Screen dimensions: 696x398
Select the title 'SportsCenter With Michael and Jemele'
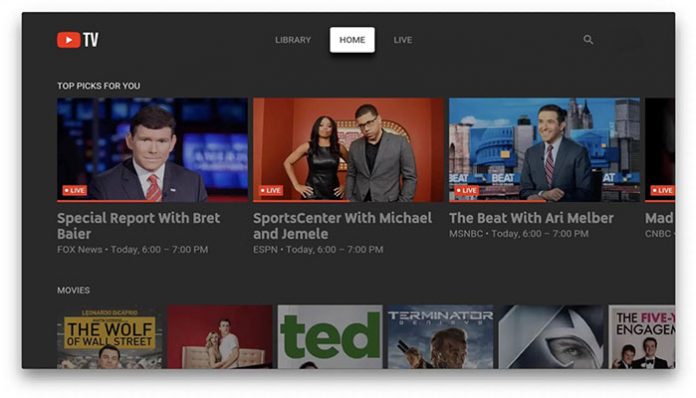342,226
